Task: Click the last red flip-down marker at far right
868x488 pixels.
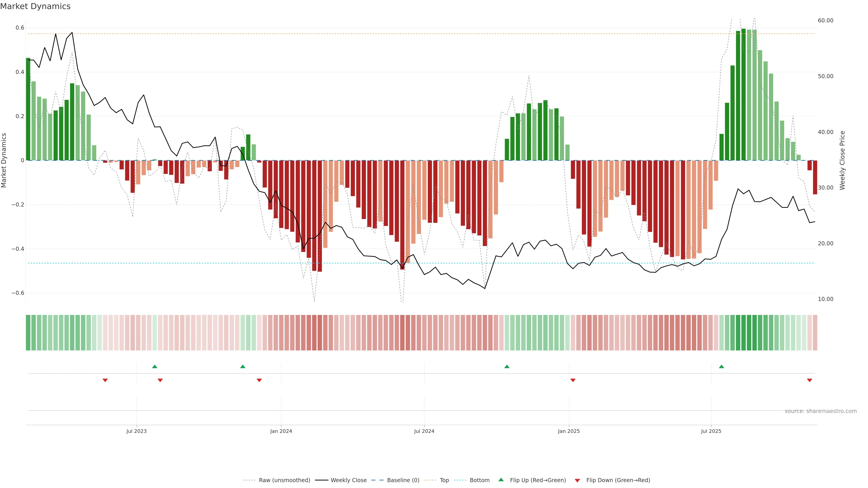Action: 809,380
